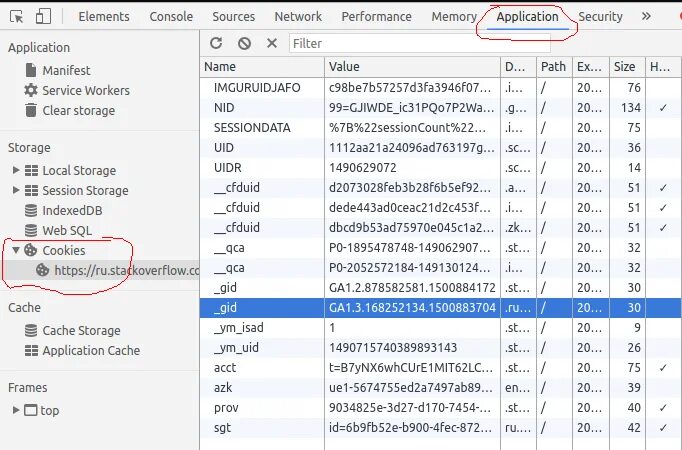This screenshot has height=450, width=682.
Task: Switch to the Console tab
Action: click(x=171, y=17)
